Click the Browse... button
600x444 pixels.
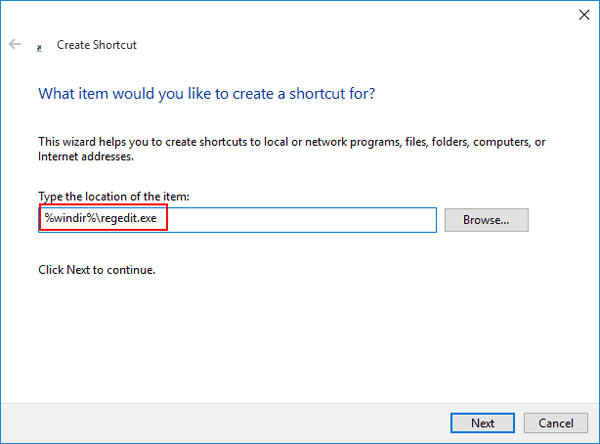point(486,219)
